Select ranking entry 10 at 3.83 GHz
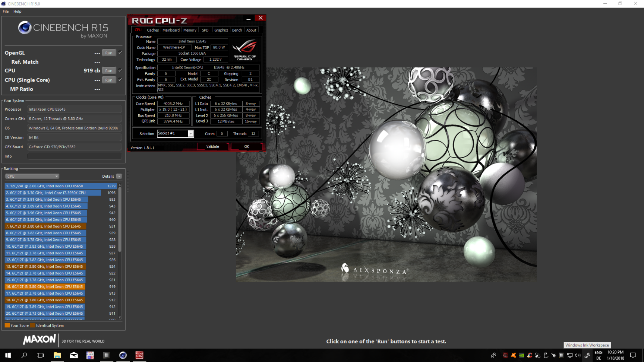 [x=61, y=246]
